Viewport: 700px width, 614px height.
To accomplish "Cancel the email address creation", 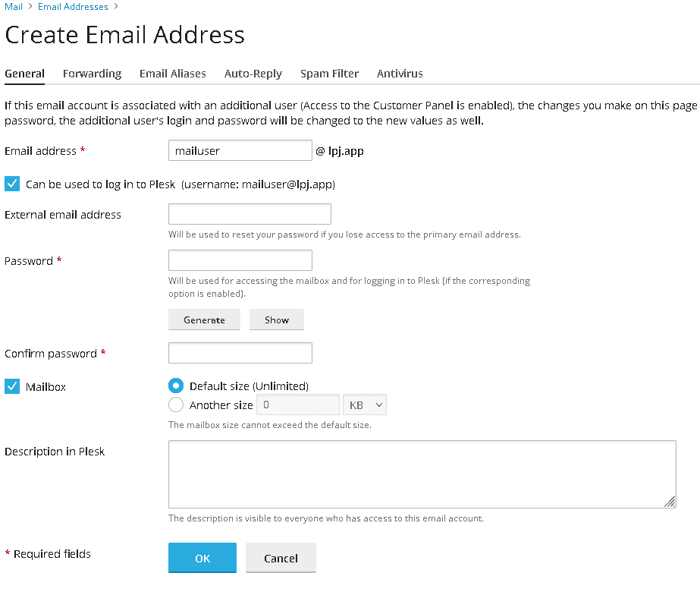I will pos(281,558).
